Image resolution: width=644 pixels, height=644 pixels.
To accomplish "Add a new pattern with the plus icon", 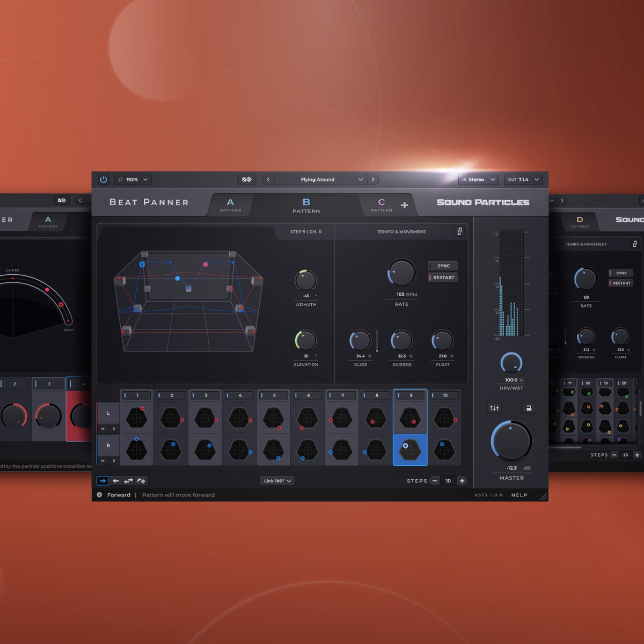I will click(405, 205).
